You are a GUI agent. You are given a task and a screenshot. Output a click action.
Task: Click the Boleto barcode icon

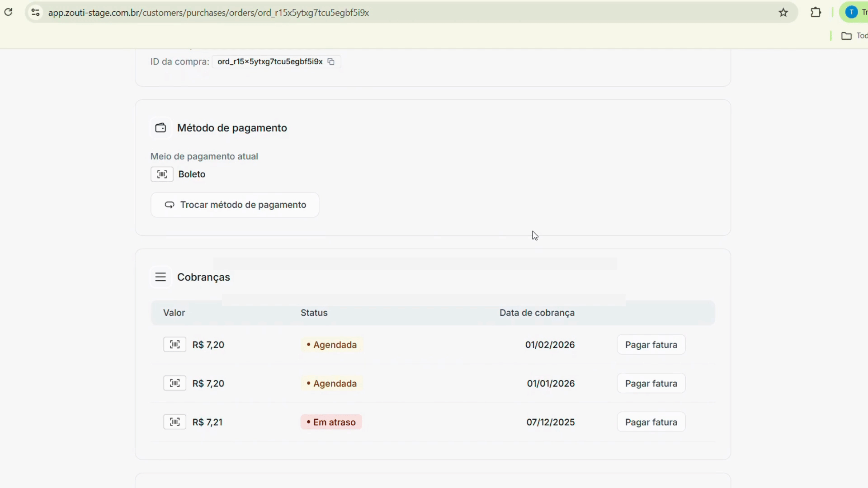162,174
